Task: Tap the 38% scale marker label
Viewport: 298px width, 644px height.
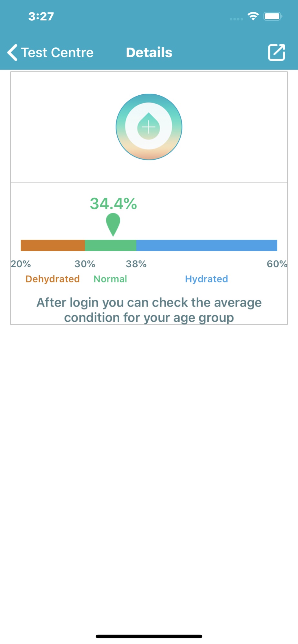Action: (x=136, y=264)
